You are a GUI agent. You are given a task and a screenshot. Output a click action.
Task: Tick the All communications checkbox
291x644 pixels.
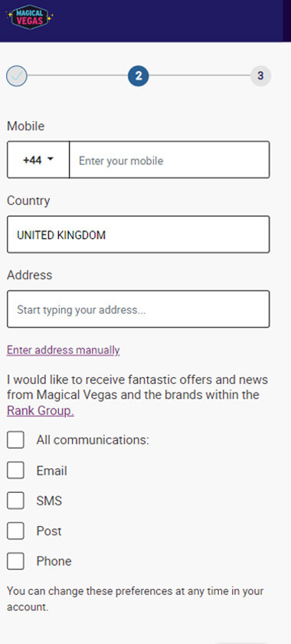click(x=15, y=440)
